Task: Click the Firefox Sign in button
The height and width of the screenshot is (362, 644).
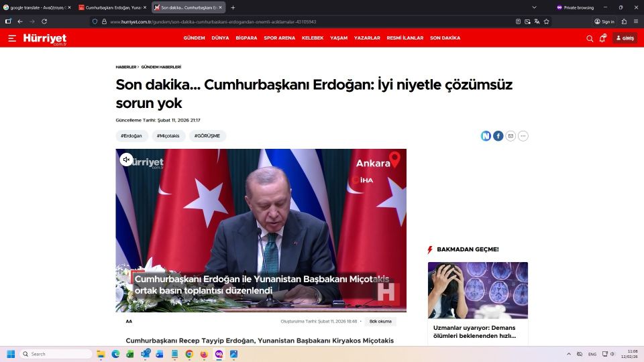Action: coord(604,21)
